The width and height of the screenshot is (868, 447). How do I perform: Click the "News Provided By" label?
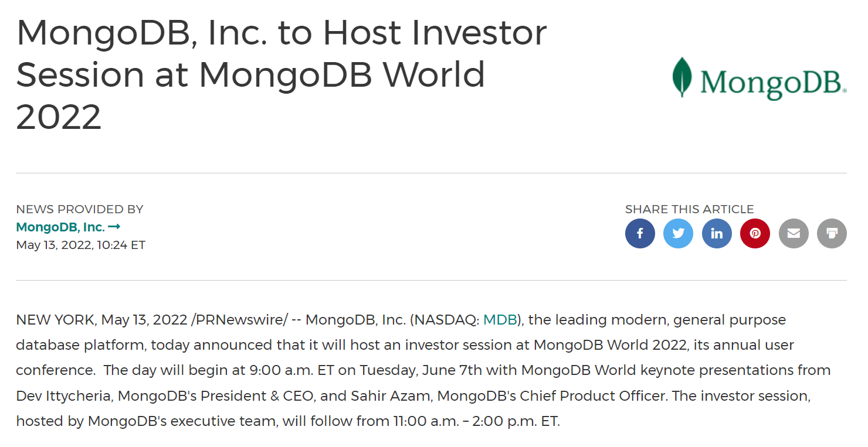click(80, 209)
